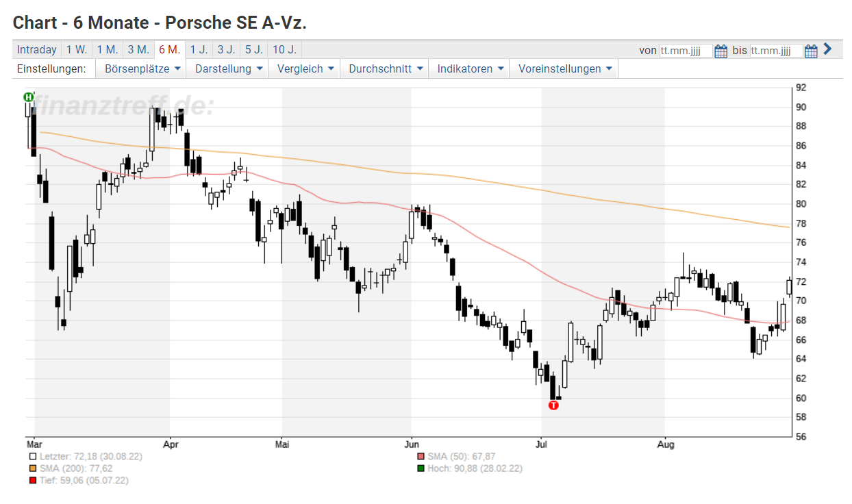Viewport: 852px width, 504px height.
Task: Open the Börsenplätze dropdown
Action: click(x=142, y=68)
